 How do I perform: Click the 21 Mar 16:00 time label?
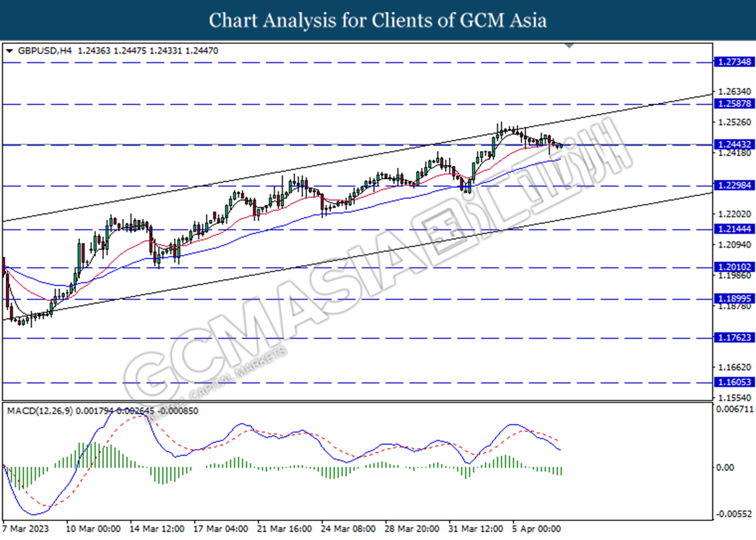[x=284, y=529]
